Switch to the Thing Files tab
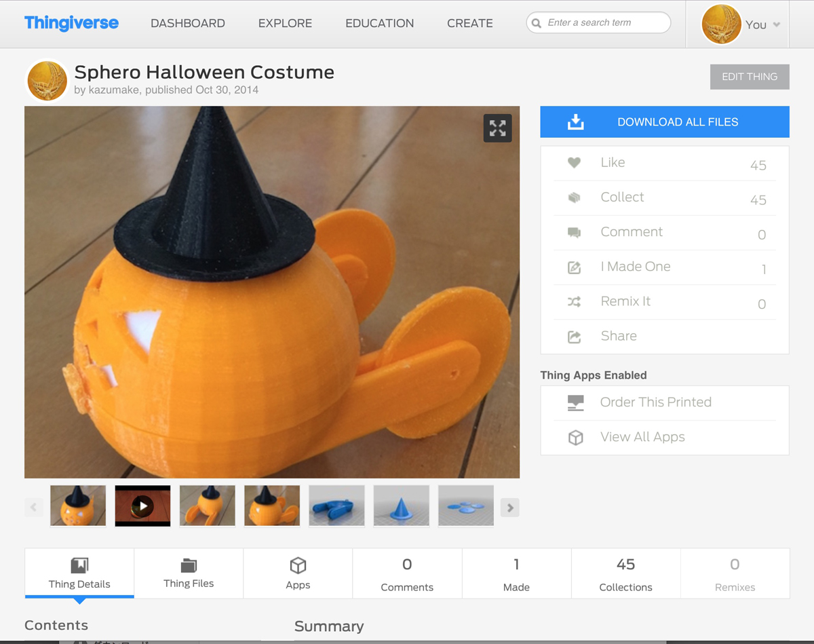Image resolution: width=814 pixels, height=644 pixels. click(189, 573)
